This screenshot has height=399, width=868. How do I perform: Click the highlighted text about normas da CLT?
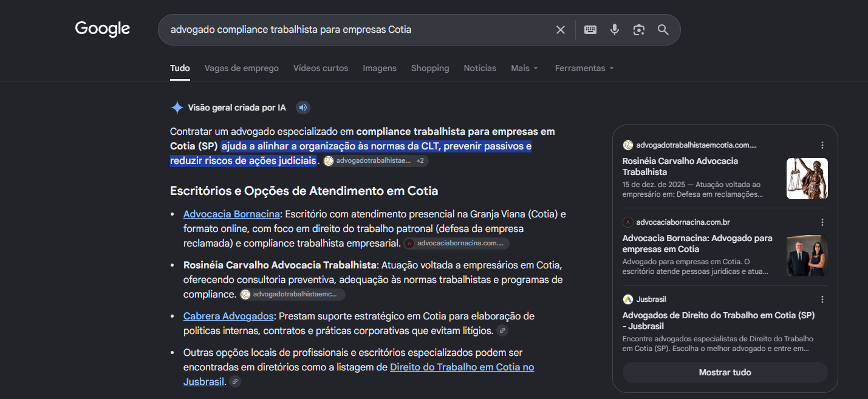coord(350,154)
